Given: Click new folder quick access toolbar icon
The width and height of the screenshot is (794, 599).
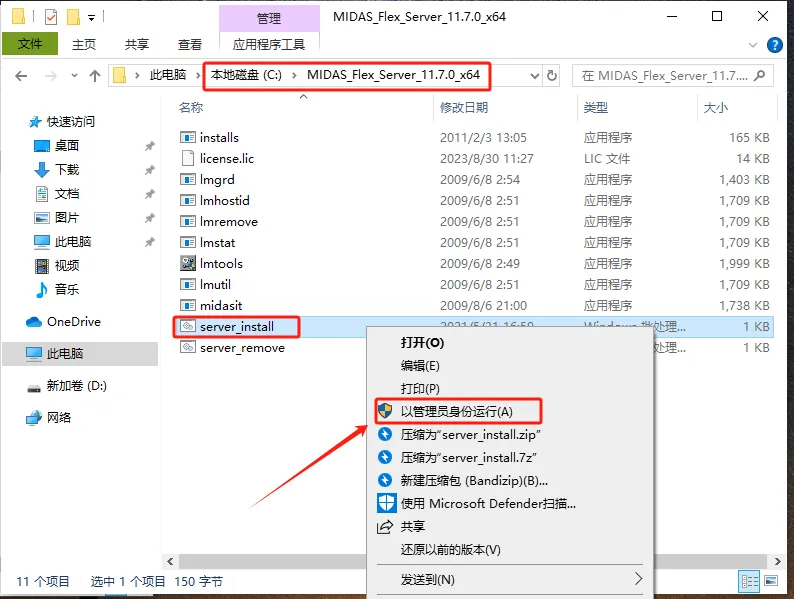Looking at the screenshot, I should coord(73,17).
